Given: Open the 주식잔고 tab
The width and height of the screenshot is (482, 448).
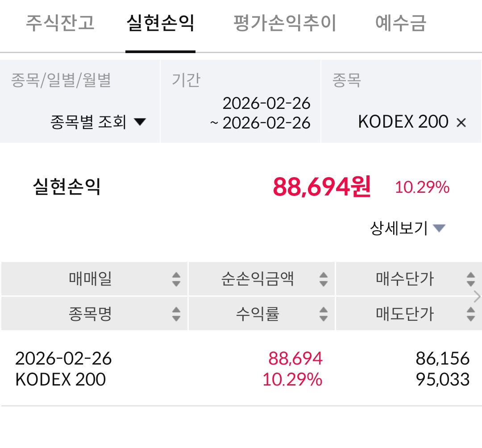Looking at the screenshot, I should tap(60, 23).
